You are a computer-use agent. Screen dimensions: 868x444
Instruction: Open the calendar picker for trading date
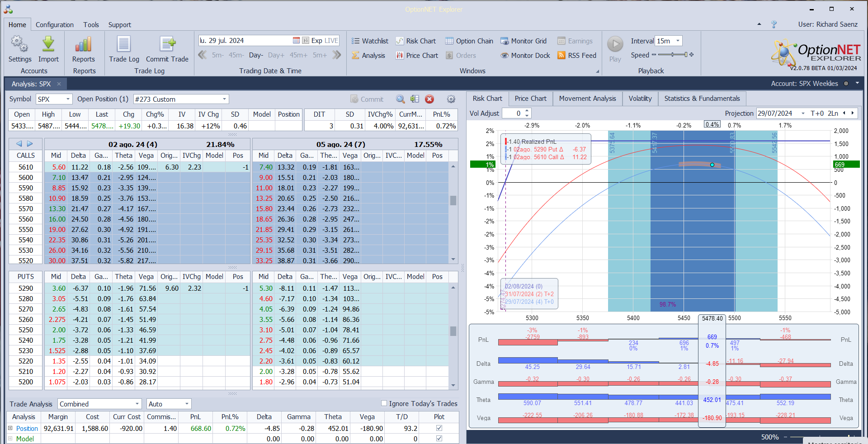point(296,40)
